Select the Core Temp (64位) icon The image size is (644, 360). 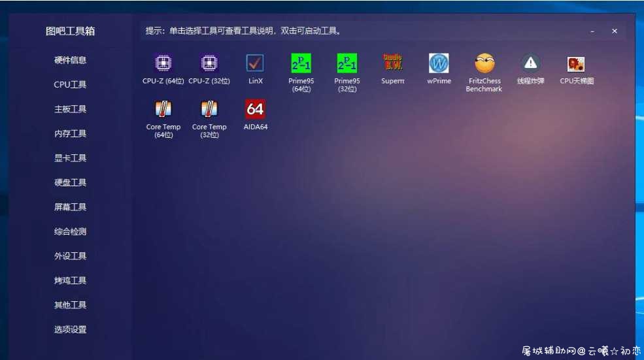[163, 109]
